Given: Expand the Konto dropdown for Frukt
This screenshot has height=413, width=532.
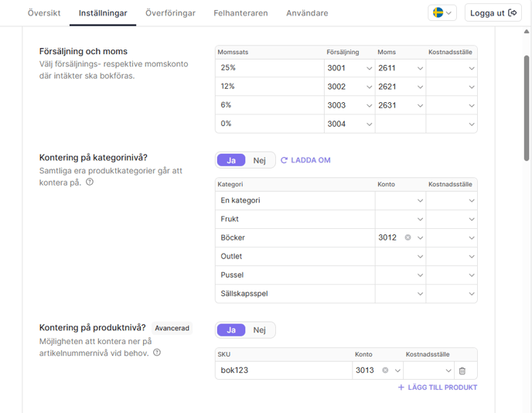Looking at the screenshot, I should [x=401, y=219].
